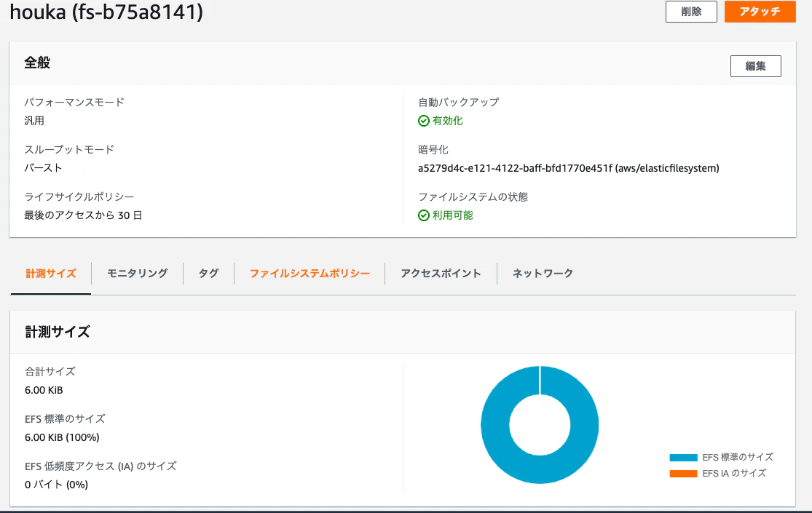
Task: Click the 全般 section heading
Action: pos(37,63)
